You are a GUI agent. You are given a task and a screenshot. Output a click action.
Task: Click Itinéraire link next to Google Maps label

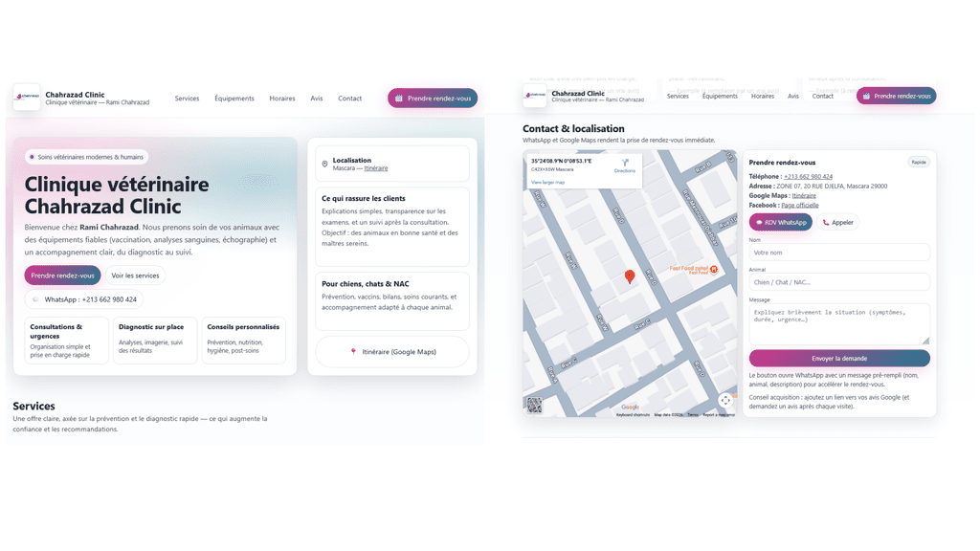pyautogui.click(x=804, y=195)
